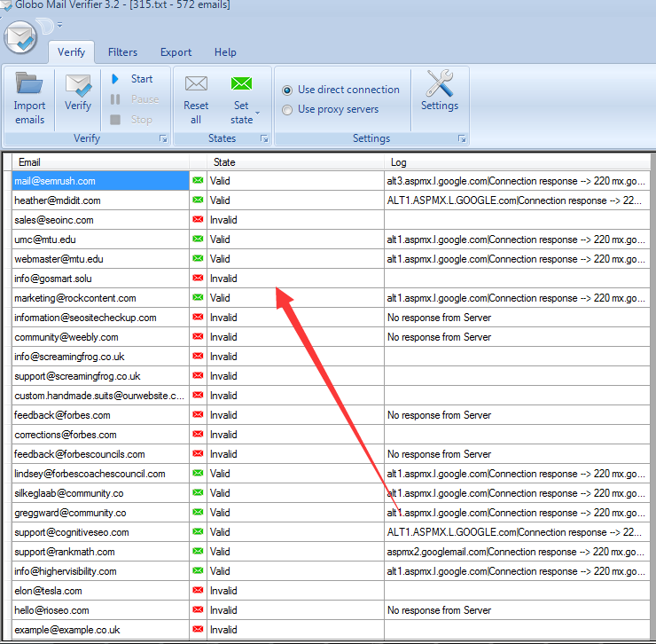656x644 pixels.
Task: Click the Import emails folder icon
Action: [x=29, y=82]
